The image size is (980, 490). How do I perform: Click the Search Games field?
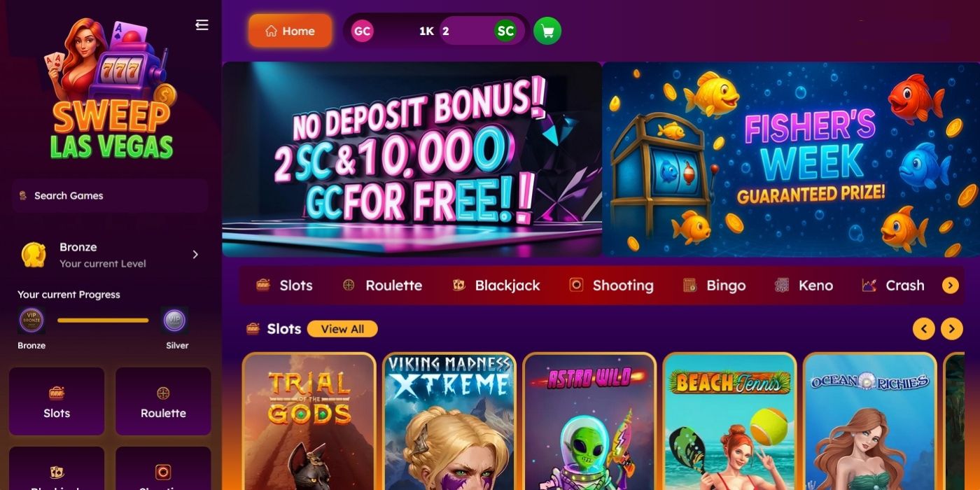110,195
